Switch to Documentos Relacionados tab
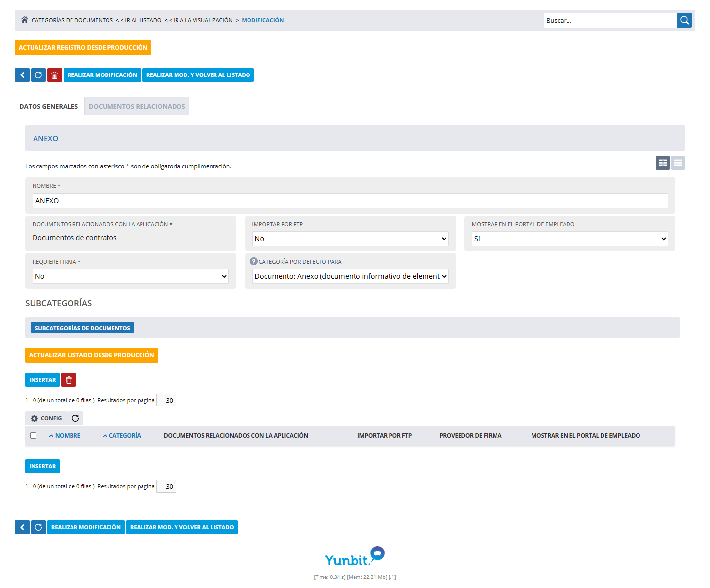This screenshot has width=710, height=588. coord(137,106)
